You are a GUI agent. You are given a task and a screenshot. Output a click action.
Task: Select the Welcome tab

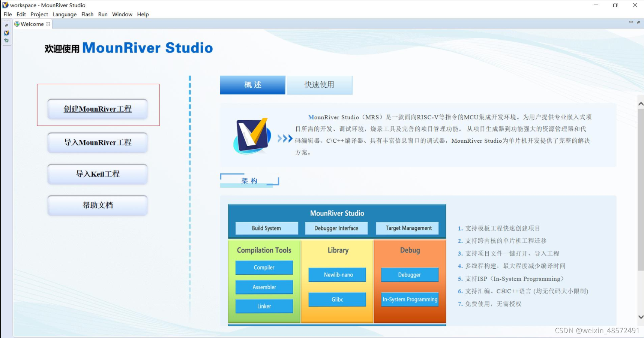tap(32, 24)
